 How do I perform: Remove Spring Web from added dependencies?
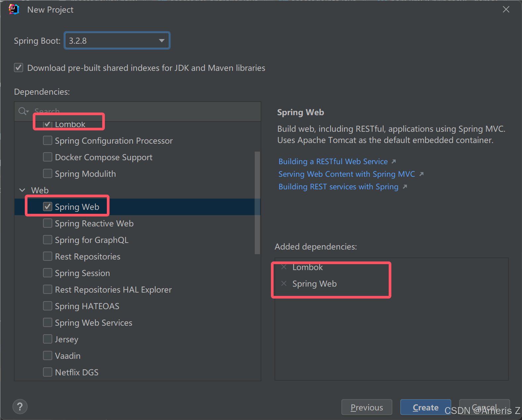pos(284,283)
